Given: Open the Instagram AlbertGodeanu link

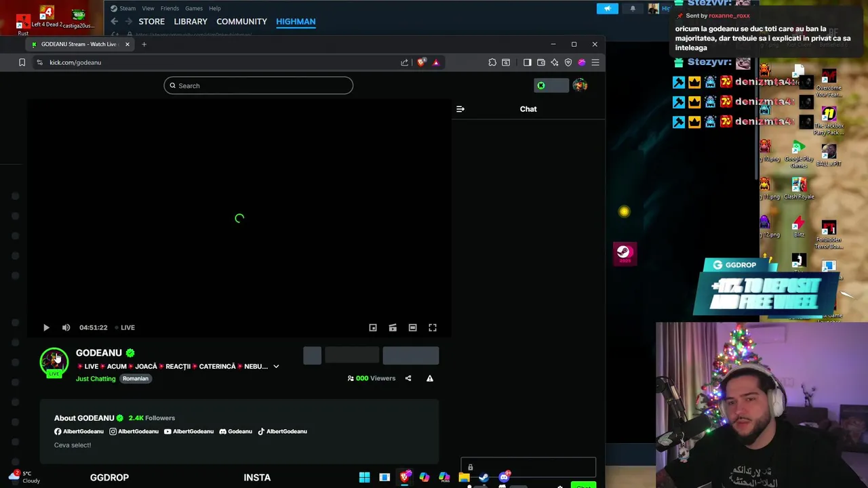Looking at the screenshot, I should pos(134,431).
